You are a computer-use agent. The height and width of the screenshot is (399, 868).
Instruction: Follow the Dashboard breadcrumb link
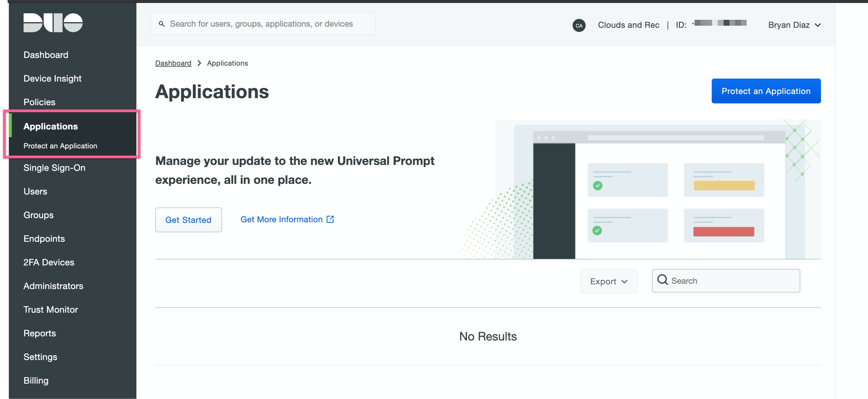point(173,63)
